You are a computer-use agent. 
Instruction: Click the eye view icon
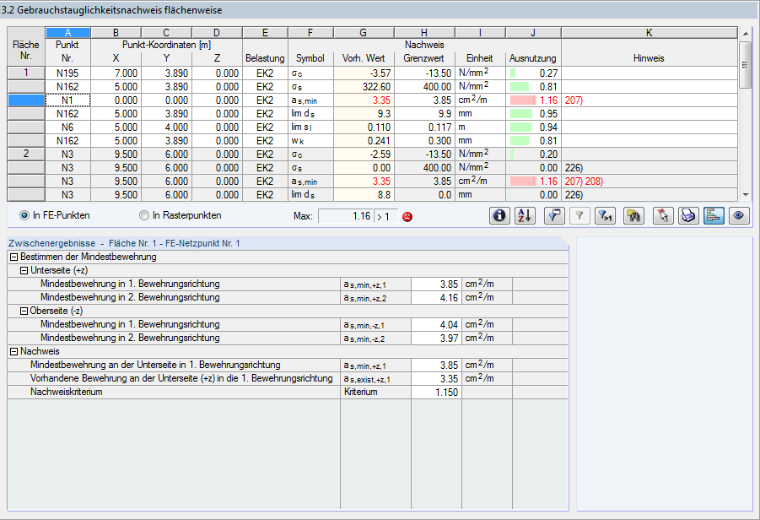click(739, 216)
